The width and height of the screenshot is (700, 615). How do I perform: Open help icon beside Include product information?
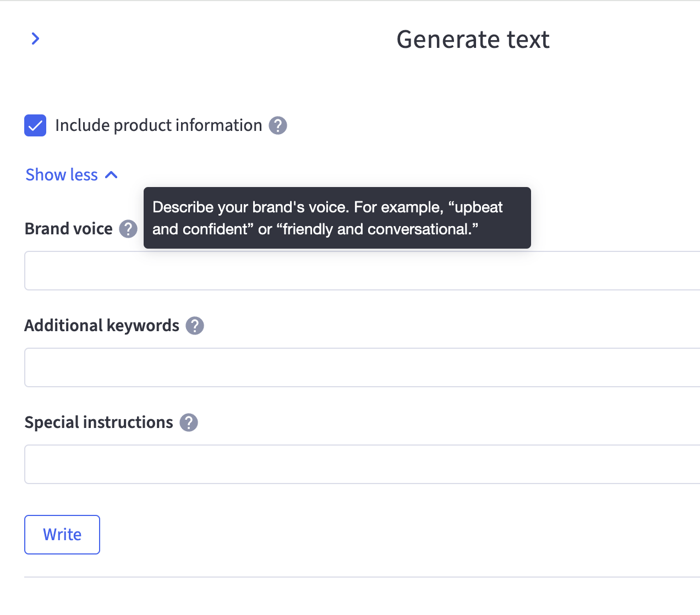278,125
